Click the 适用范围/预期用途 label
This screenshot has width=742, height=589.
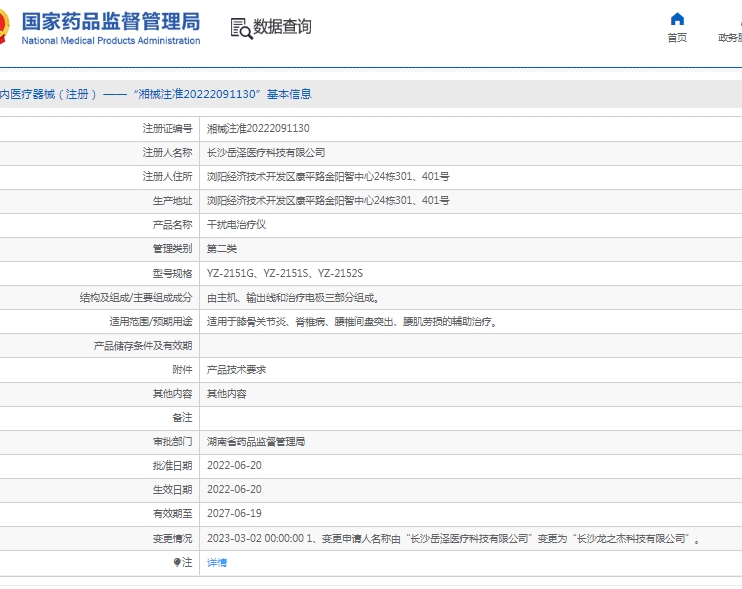click(151, 322)
